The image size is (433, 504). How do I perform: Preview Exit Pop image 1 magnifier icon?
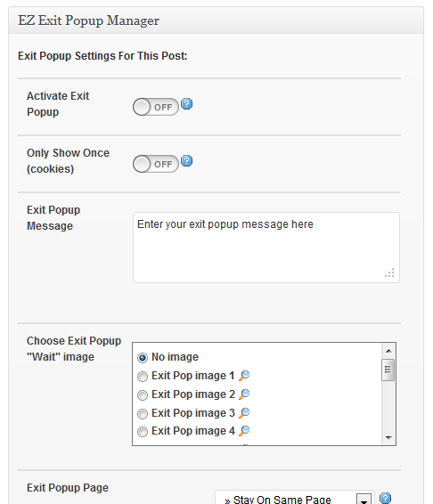(244, 376)
